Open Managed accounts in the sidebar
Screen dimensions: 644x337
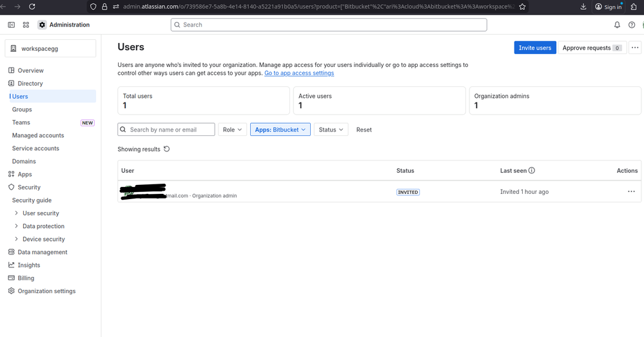(38, 135)
